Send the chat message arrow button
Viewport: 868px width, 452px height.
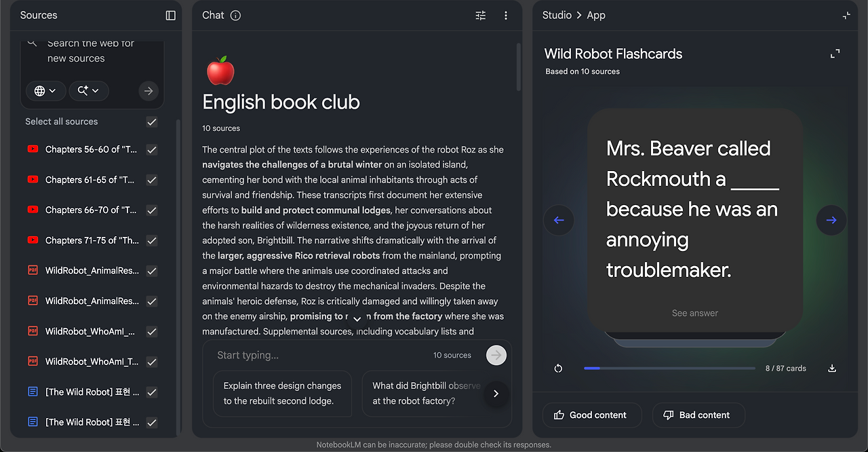[x=496, y=355]
